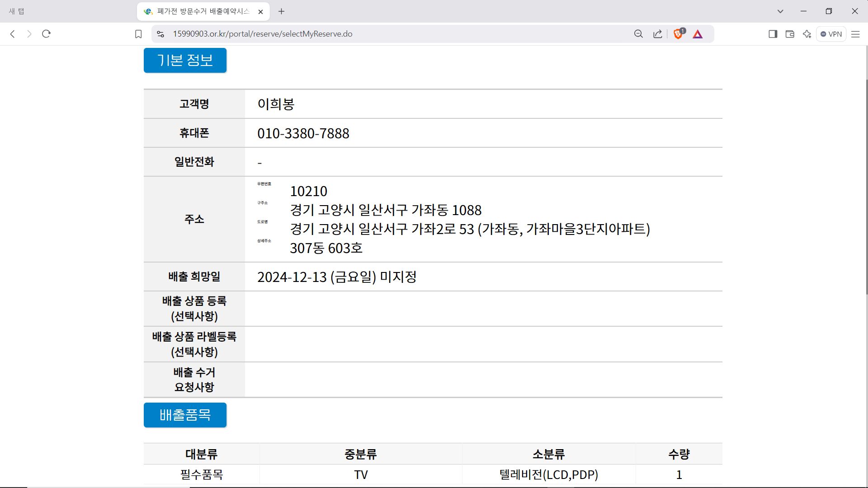The width and height of the screenshot is (868, 488).
Task: Click the share page icon
Action: (x=658, y=34)
